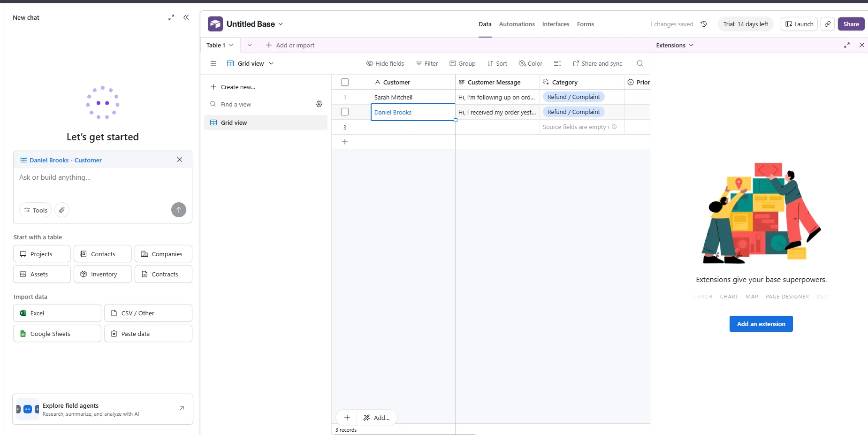
Task: Click the Add an extension button
Action: click(761, 324)
